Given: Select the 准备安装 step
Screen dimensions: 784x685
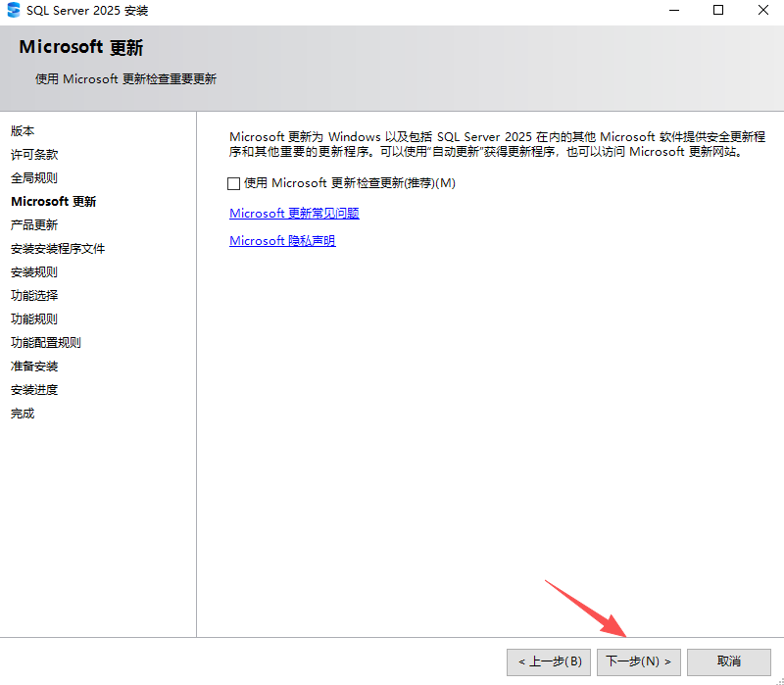Looking at the screenshot, I should click(31, 366).
